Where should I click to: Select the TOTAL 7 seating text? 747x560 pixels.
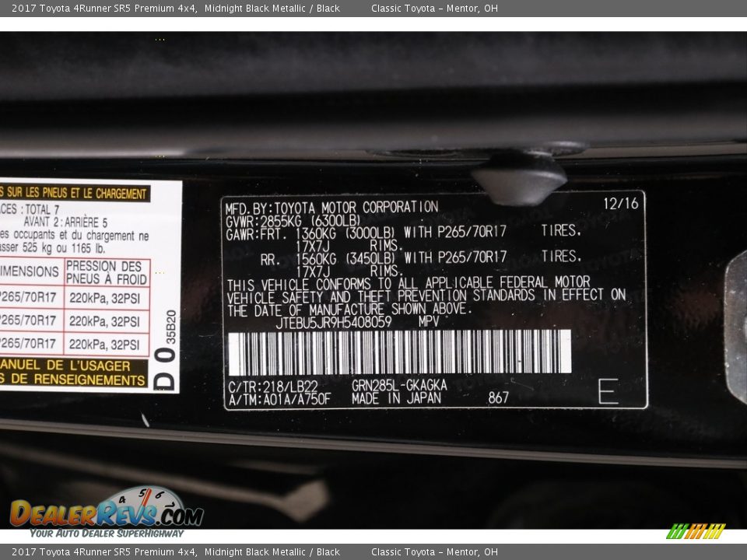(x=42, y=209)
